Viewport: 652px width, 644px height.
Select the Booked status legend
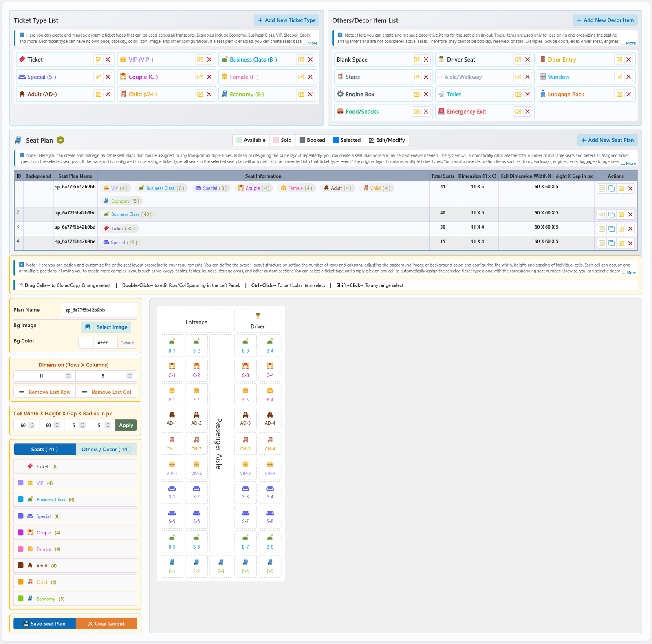pos(312,140)
